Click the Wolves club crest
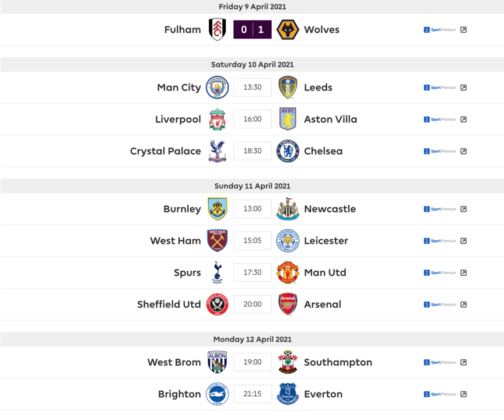 (x=288, y=30)
